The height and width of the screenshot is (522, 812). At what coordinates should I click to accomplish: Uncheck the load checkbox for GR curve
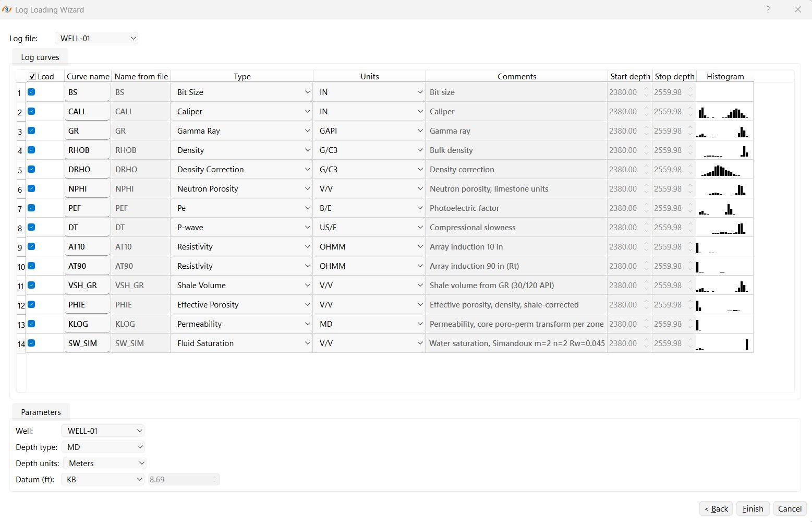31,130
